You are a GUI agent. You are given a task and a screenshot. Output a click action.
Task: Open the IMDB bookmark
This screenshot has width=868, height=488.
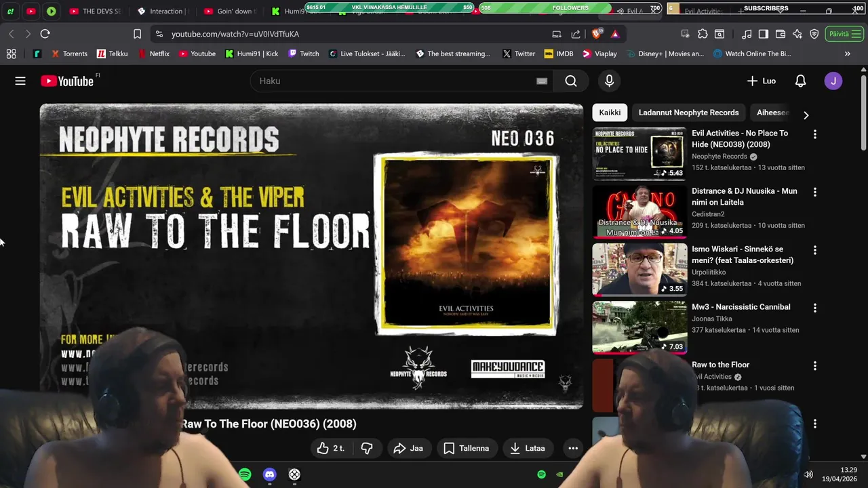558,54
